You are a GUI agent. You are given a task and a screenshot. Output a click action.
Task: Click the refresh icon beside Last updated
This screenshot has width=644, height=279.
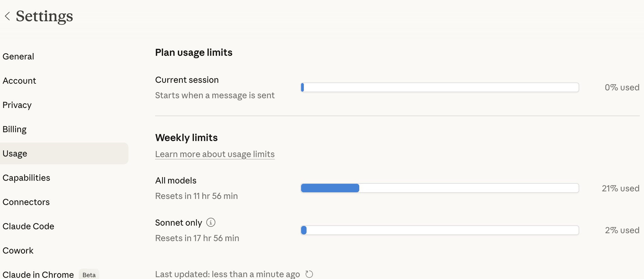click(309, 274)
